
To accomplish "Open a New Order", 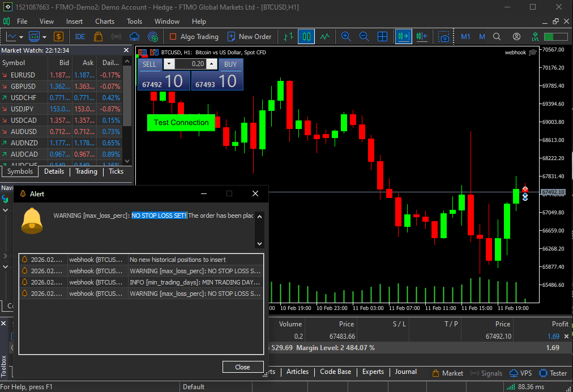I will [x=250, y=37].
